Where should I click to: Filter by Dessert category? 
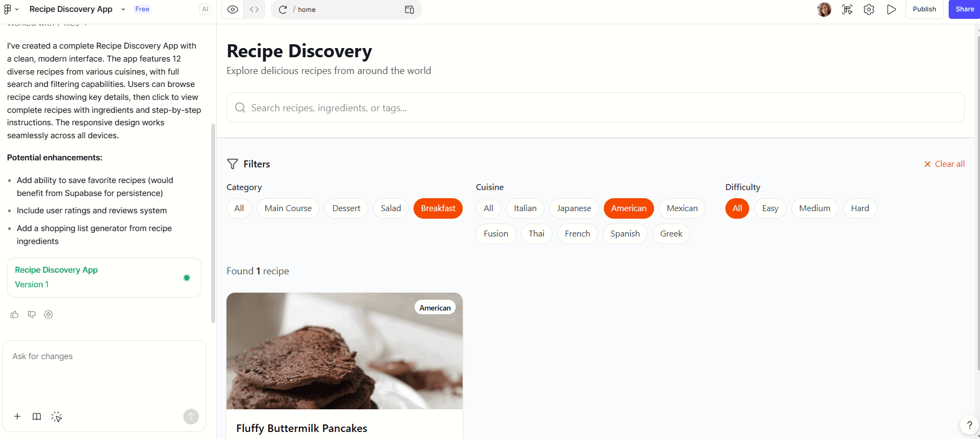tap(346, 208)
